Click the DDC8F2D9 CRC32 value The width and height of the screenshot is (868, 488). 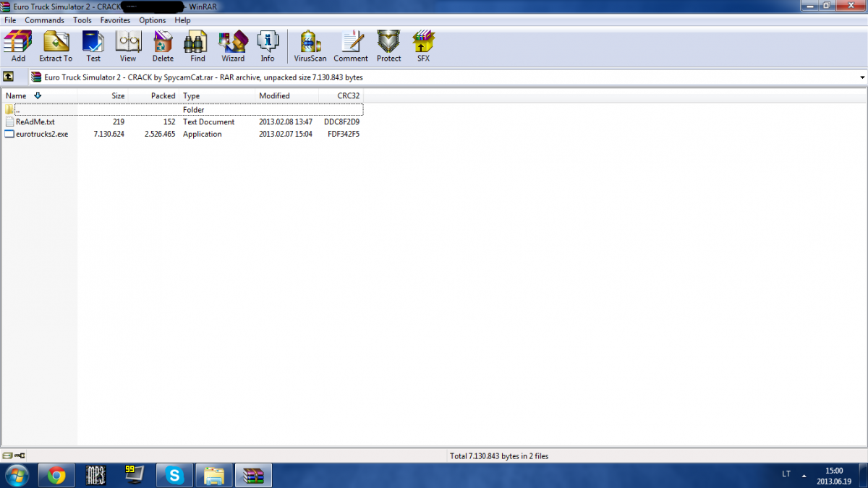point(341,122)
